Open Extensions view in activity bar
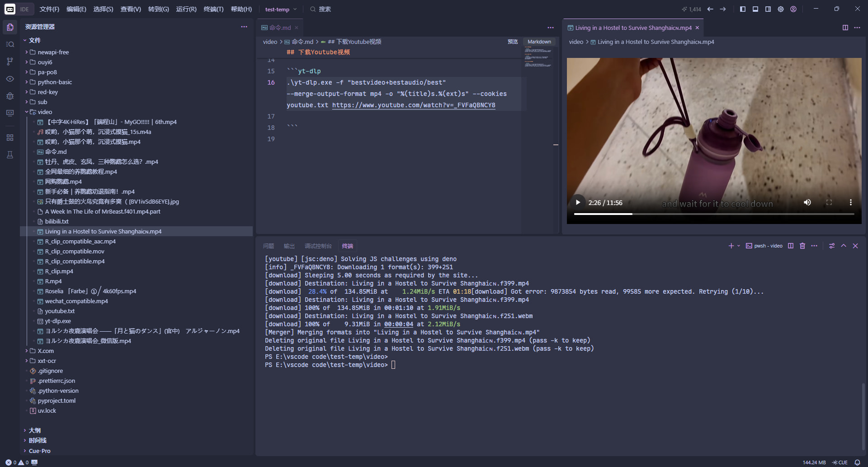This screenshot has height=467, width=868. 10,138
